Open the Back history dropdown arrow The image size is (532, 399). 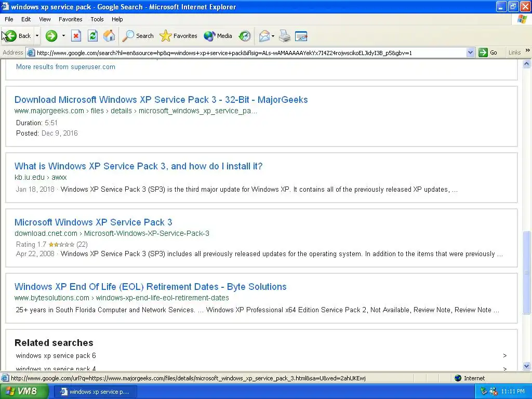[37, 36]
